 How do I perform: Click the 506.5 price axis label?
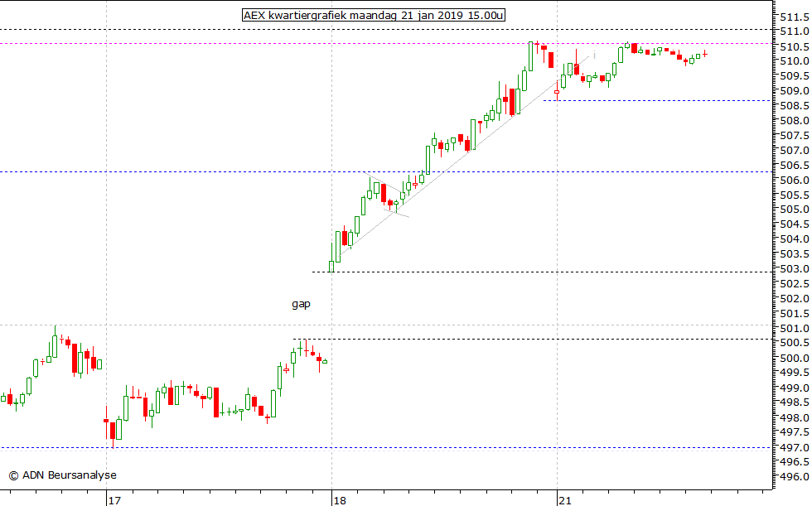coord(795,166)
